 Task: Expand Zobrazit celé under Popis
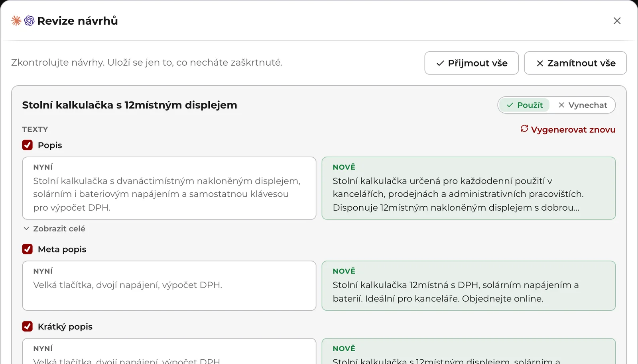[54, 229]
